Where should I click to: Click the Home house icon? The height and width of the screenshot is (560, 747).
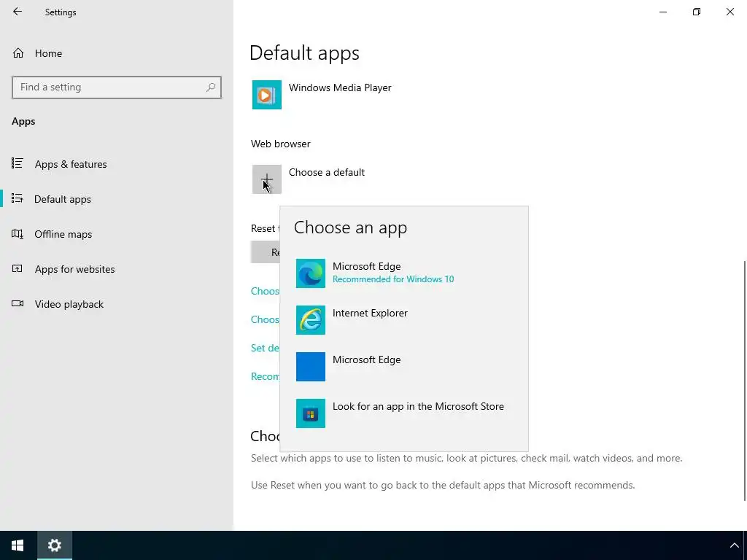pos(18,52)
